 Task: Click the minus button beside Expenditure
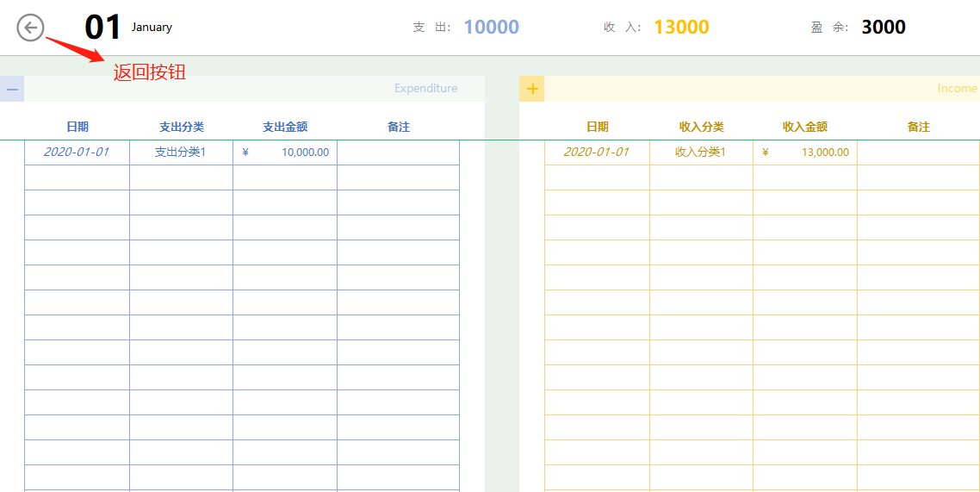12,89
